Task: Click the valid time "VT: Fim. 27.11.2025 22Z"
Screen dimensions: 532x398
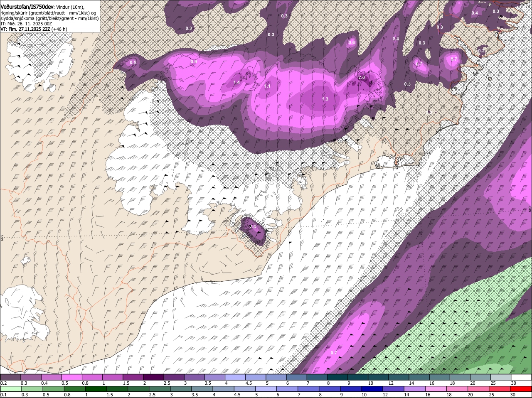Action: [x=25, y=29]
